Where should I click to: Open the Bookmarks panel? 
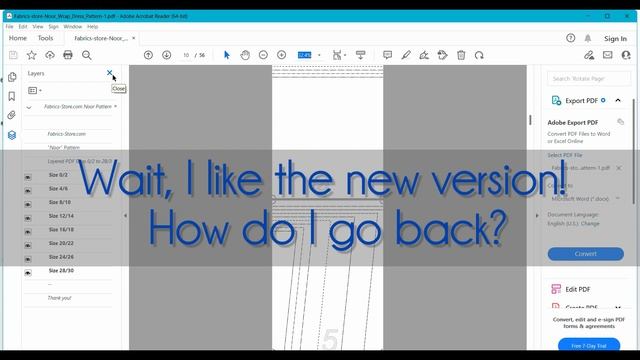tap(12, 96)
